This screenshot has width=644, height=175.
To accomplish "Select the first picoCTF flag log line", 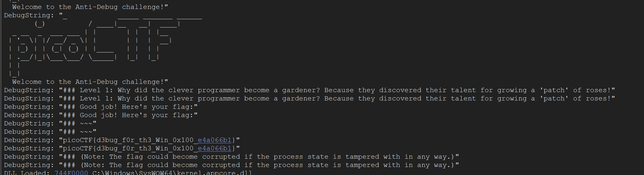I will (122, 140).
